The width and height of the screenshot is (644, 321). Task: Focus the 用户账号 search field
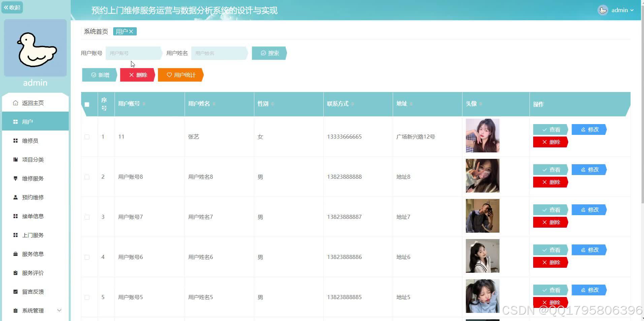click(x=134, y=53)
